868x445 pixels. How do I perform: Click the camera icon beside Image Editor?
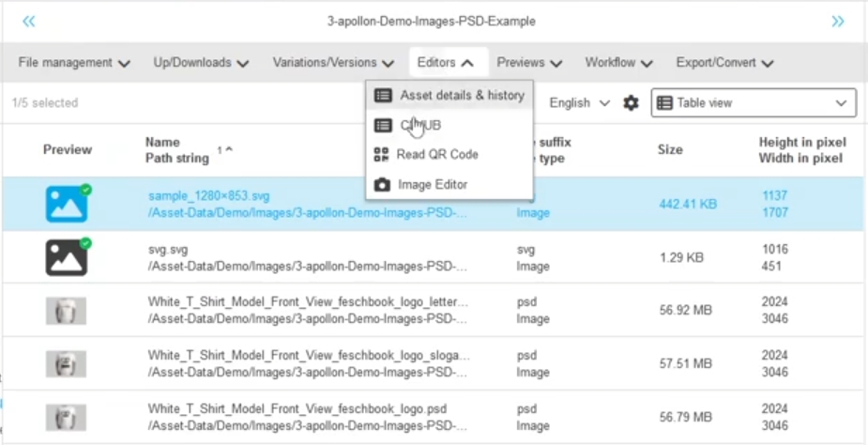(x=382, y=185)
